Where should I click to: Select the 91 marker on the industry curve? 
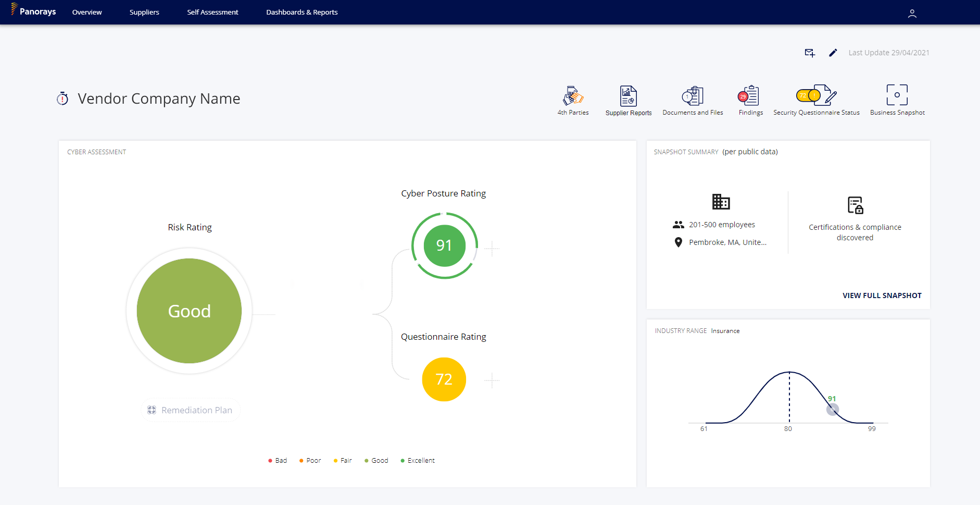tap(833, 410)
